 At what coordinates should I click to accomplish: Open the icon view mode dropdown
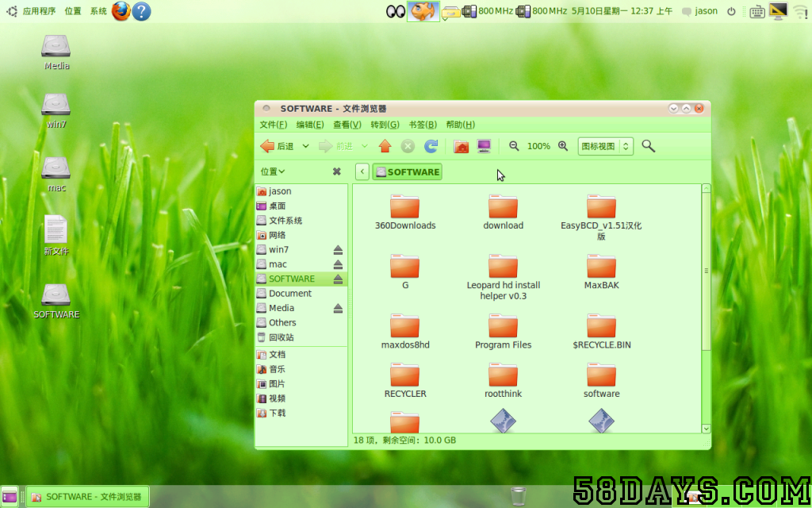click(605, 146)
